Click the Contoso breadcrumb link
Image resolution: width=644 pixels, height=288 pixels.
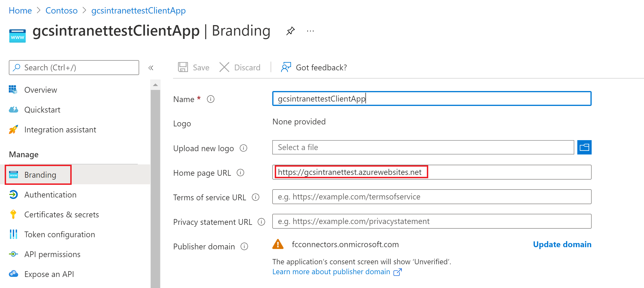pos(61,10)
